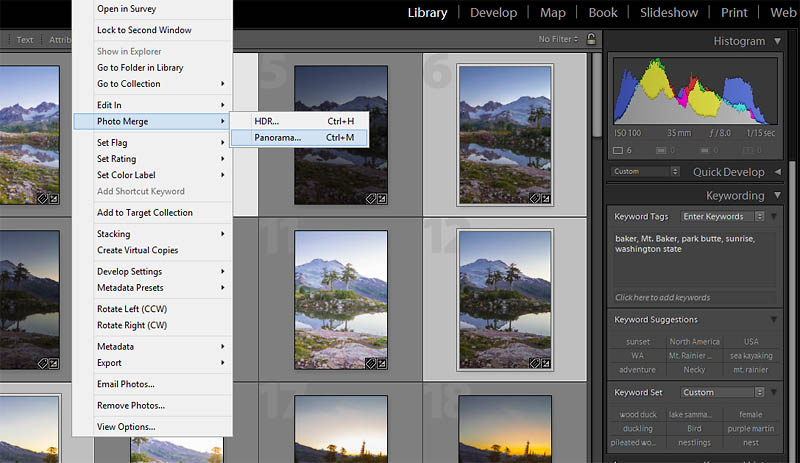The image size is (800, 463).
Task: Click develop badge on top-left partial mountain thumbnail
Action: click(54, 199)
